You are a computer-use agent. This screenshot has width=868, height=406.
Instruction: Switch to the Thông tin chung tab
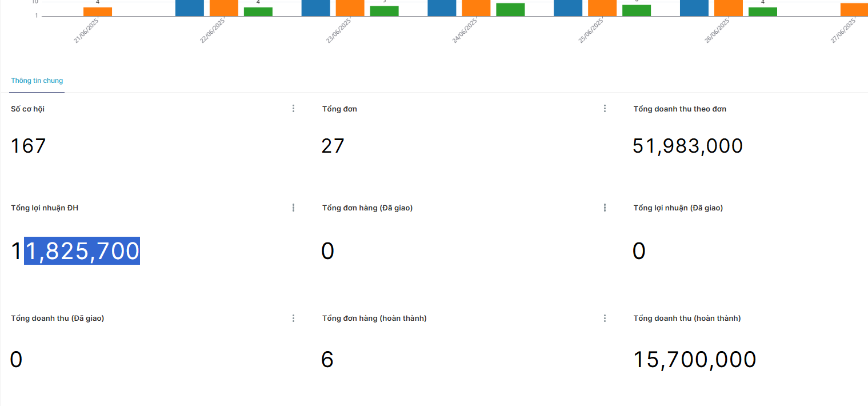click(x=37, y=81)
